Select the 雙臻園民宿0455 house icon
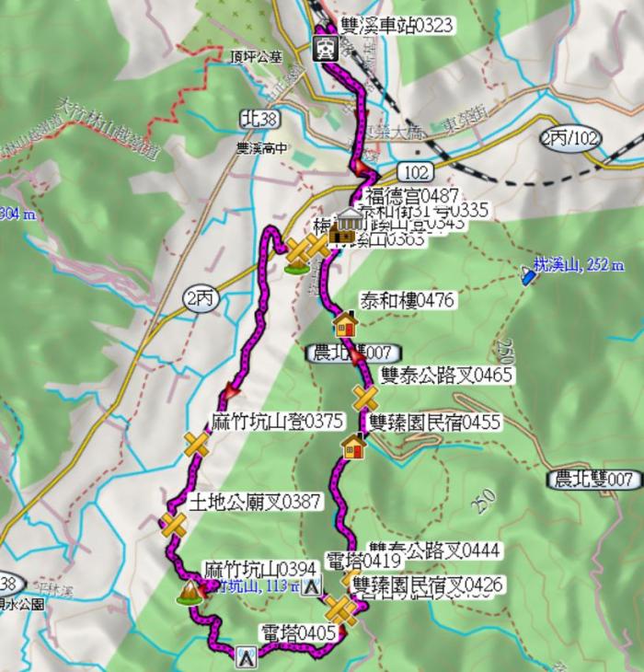This screenshot has width=644, height=672. (x=354, y=446)
